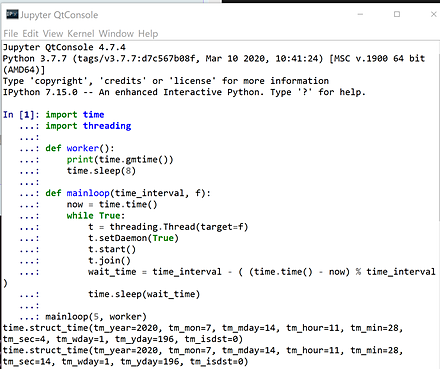This screenshot has width=440, height=369.
Task: Click the 'time.sleep(8)' line
Action: (x=101, y=171)
